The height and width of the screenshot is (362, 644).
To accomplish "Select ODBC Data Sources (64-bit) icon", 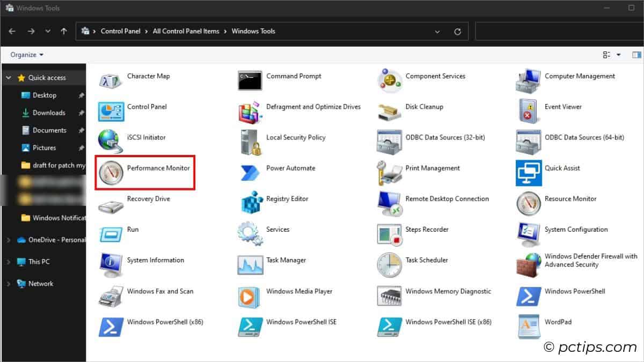I will [529, 142].
